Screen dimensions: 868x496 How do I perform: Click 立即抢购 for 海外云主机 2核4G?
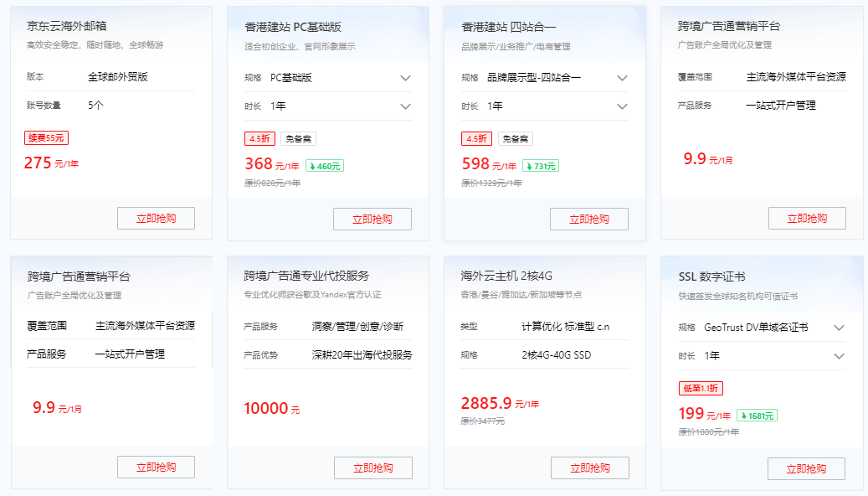589,468
